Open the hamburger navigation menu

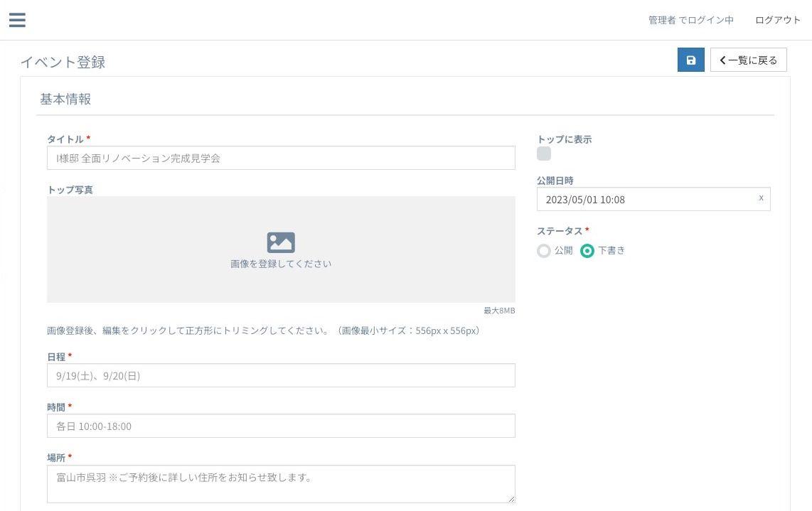17,20
